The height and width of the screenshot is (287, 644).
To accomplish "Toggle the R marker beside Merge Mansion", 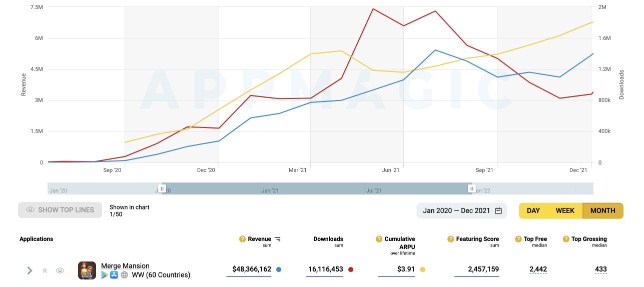I will (x=45, y=270).
